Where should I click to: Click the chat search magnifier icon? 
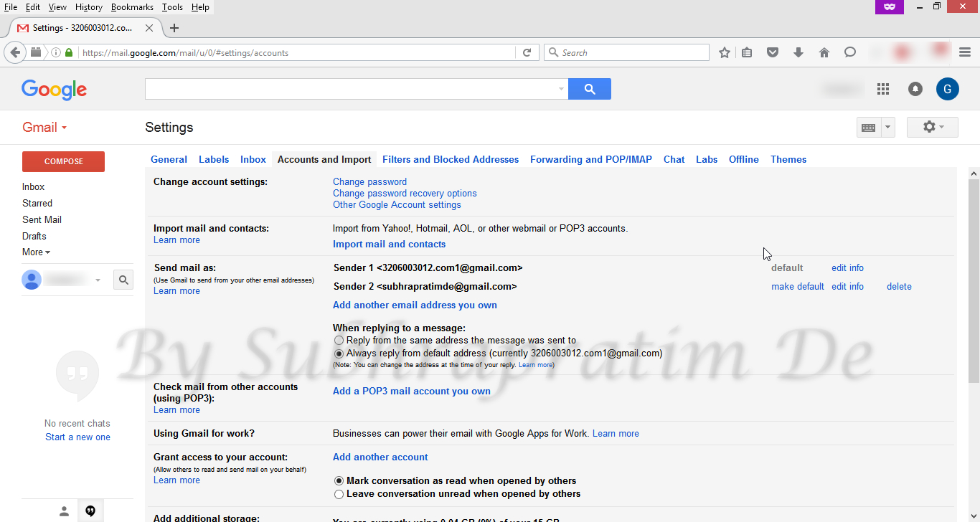click(x=123, y=280)
